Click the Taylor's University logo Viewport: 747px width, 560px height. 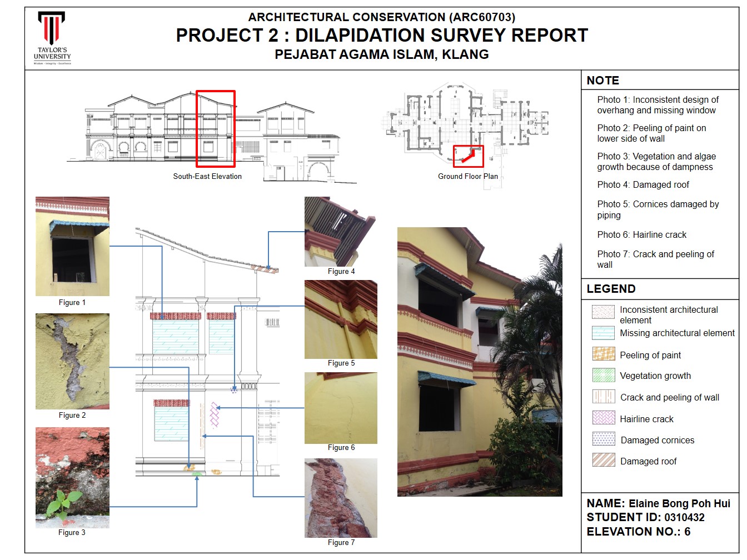coord(52,38)
